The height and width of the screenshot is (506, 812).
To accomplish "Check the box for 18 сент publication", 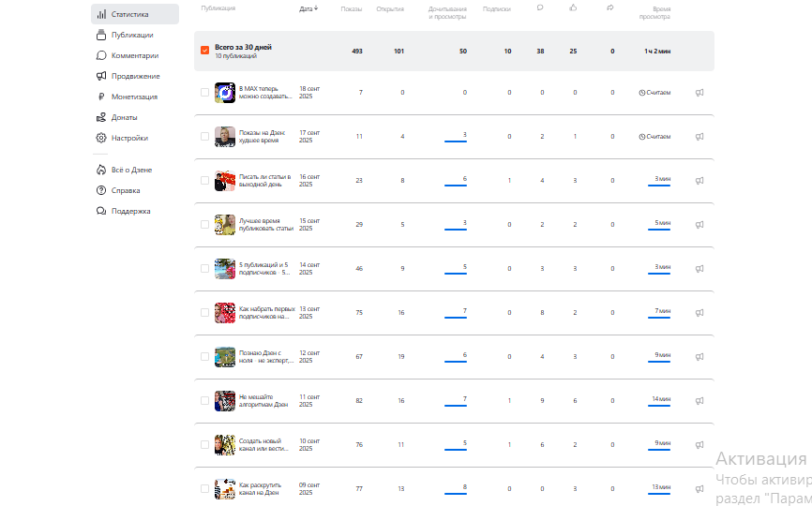I will 204,93.
